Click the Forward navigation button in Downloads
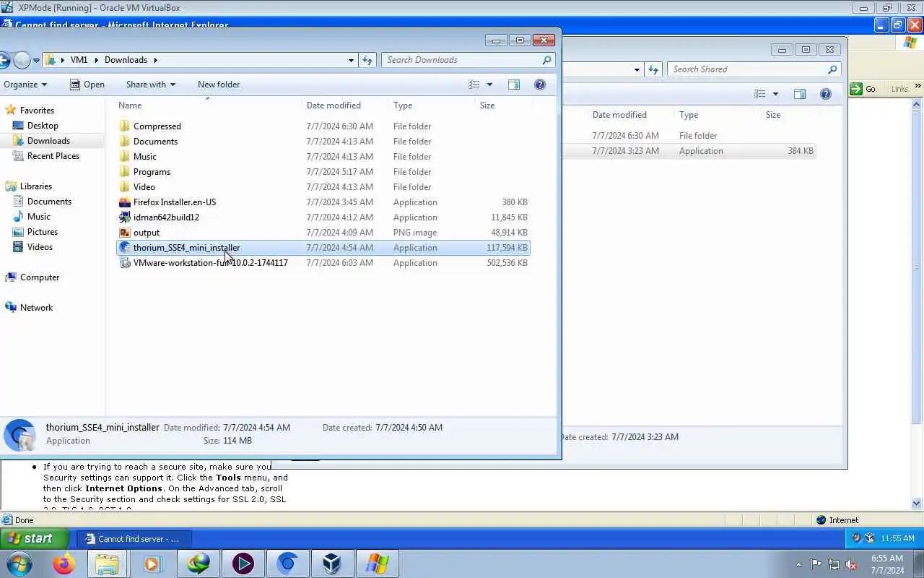 click(x=22, y=60)
